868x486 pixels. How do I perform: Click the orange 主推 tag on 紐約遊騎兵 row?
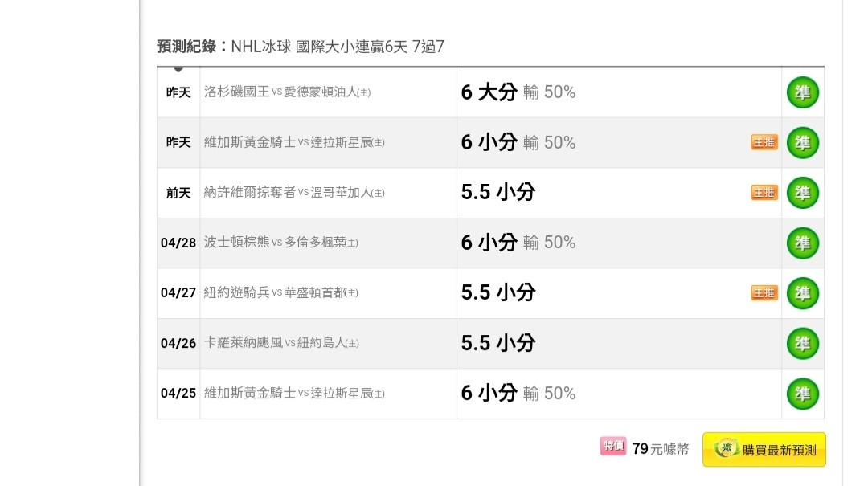tap(764, 293)
